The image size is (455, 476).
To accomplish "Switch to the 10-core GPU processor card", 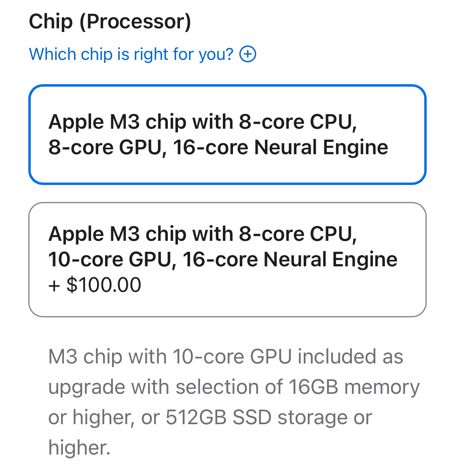I will click(x=227, y=259).
